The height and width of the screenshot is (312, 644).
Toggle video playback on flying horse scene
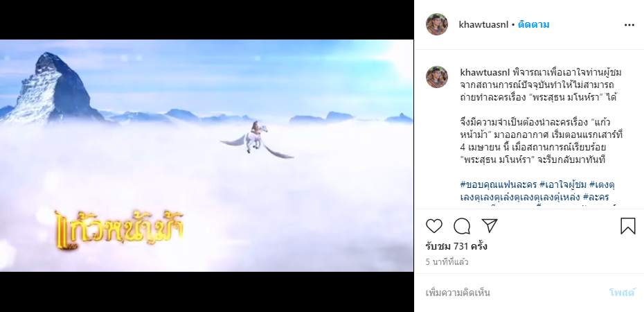click(x=206, y=155)
